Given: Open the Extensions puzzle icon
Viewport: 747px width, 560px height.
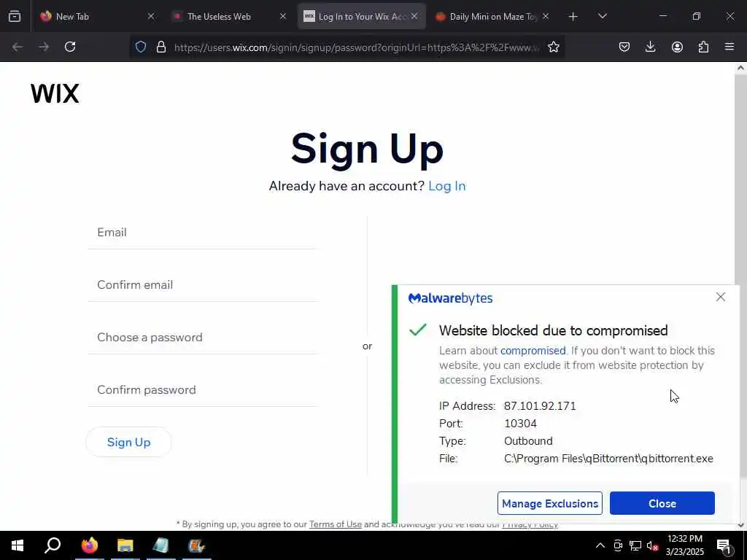Looking at the screenshot, I should [703, 47].
